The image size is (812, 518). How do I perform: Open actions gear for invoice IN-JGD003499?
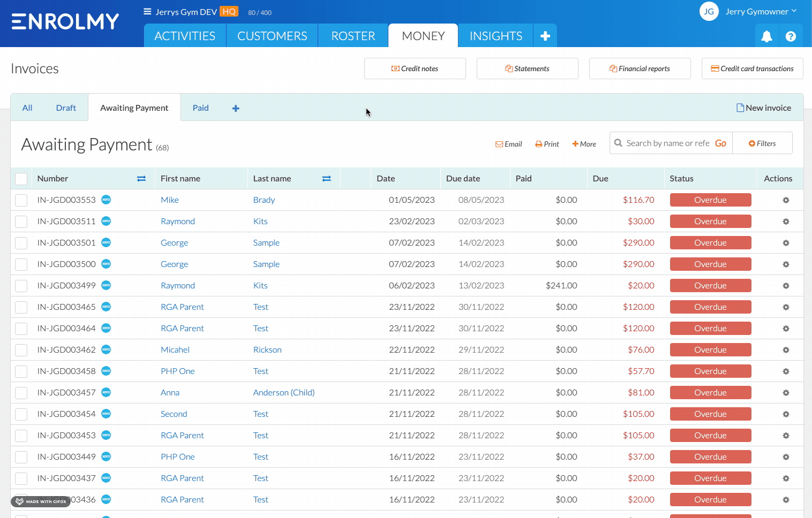pos(786,286)
